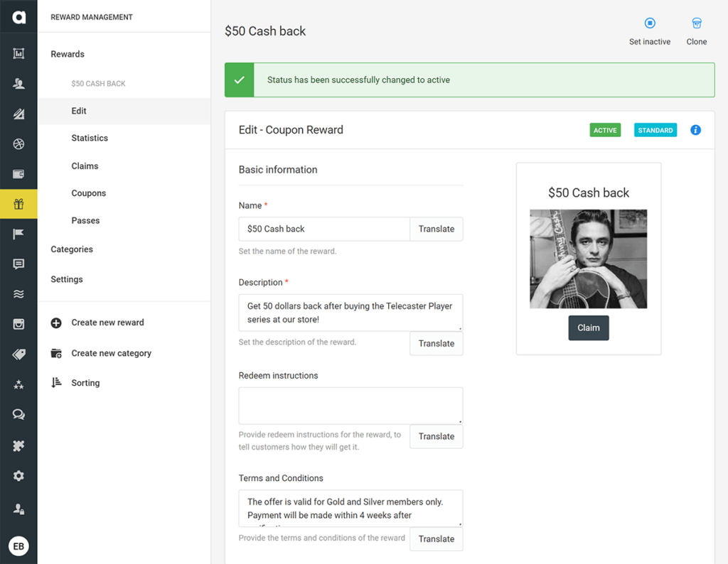The image size is (728, 564).
Task: Open Rewards via the gift icon in sidebar
Action: coord(18,204)
